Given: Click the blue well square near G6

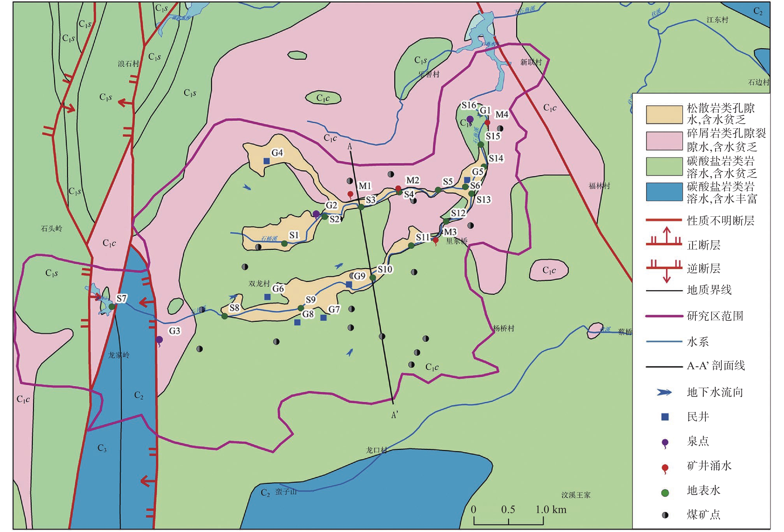Looking at the screenshot, I should 267,297.
